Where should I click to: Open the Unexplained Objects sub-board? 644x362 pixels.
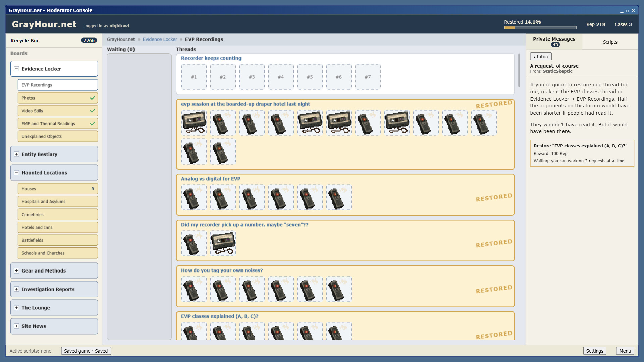pyautogui.click(x=58, y=136)
